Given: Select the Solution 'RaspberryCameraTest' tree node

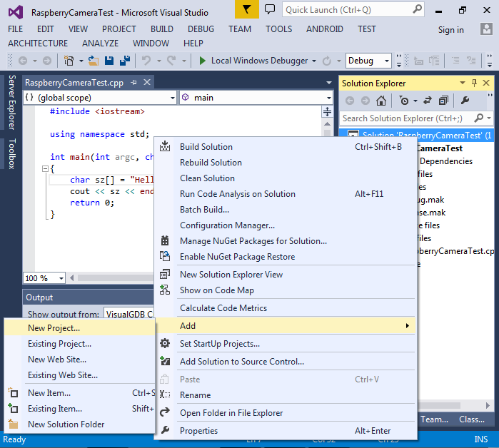Looking at the screenshot, I should tap(417, 135).
